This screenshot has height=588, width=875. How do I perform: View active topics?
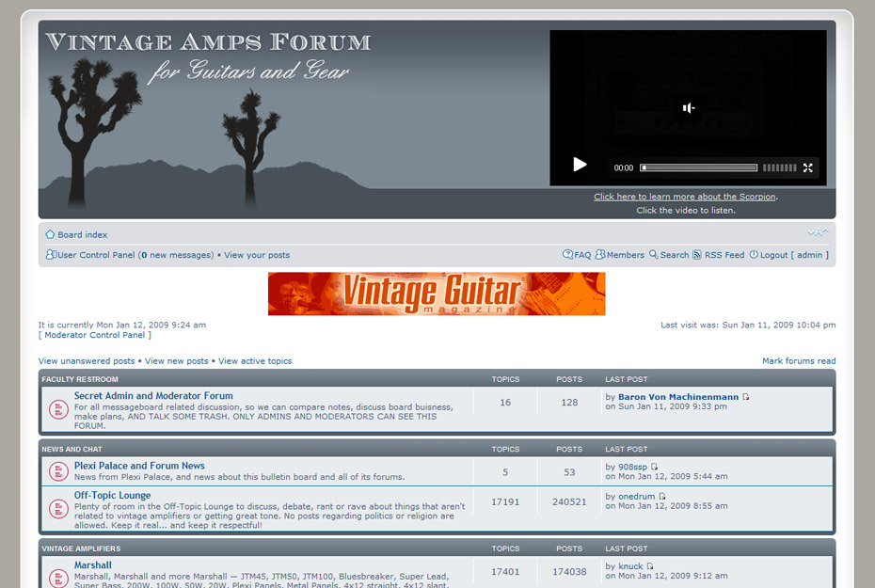[x=255, y=361]
